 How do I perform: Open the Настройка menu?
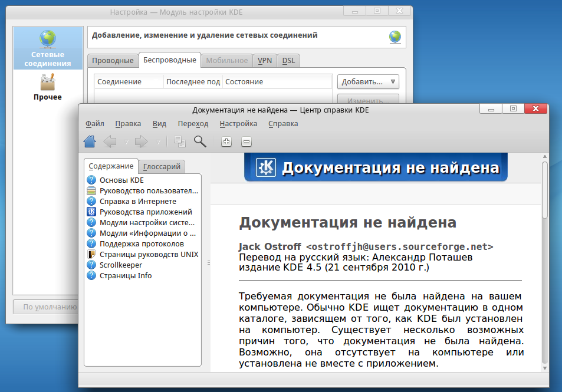click(x=238, y=124)
